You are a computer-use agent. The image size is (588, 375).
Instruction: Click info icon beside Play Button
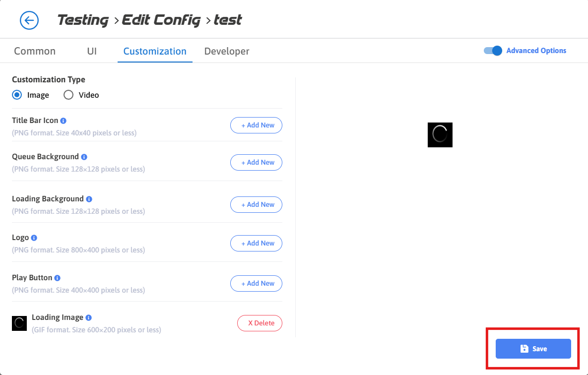tap(58, 278)
